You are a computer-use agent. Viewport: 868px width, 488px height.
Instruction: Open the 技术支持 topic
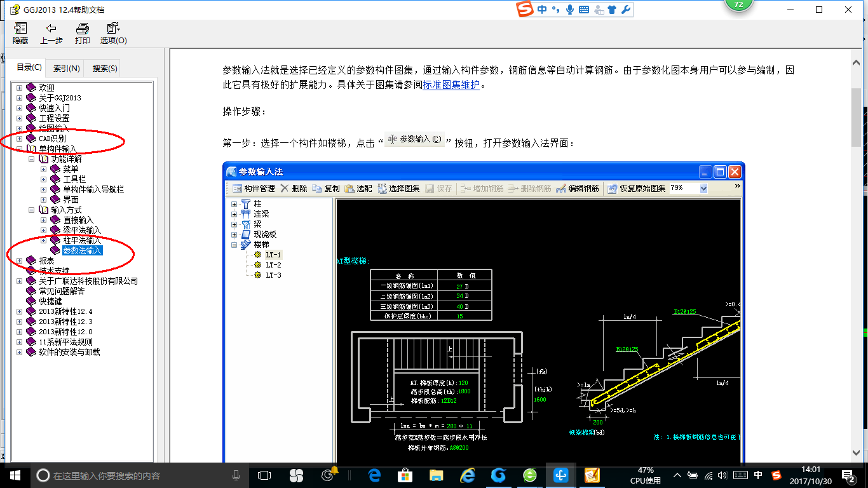pos(54,271)
